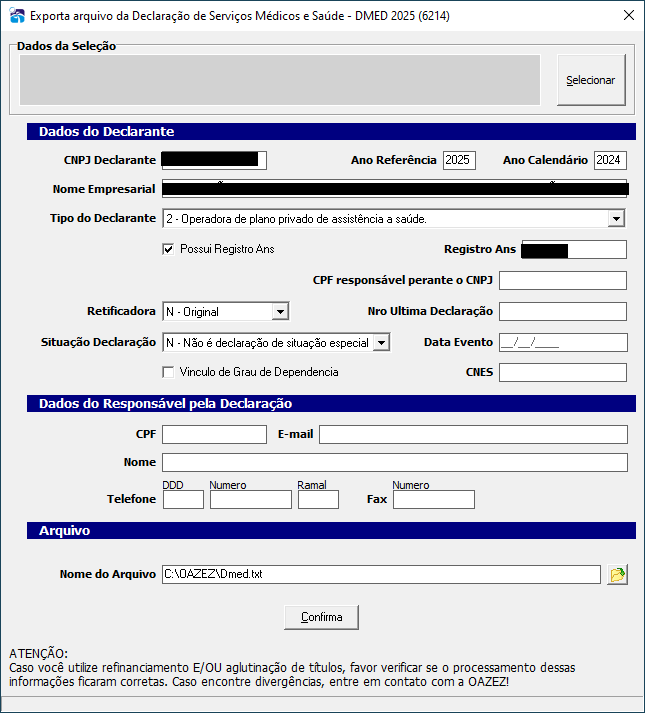645x713 pixels.
Task: Click the Telefone DDD field
Action: 183,499
